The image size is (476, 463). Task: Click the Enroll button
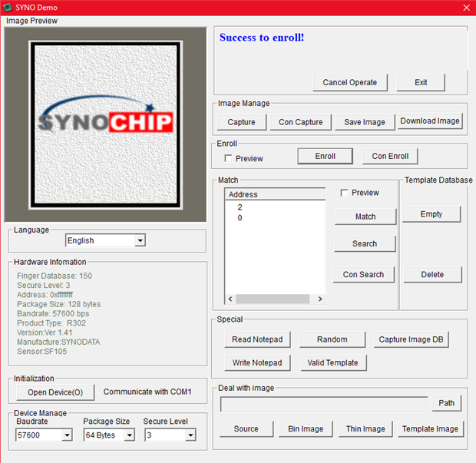325,156
